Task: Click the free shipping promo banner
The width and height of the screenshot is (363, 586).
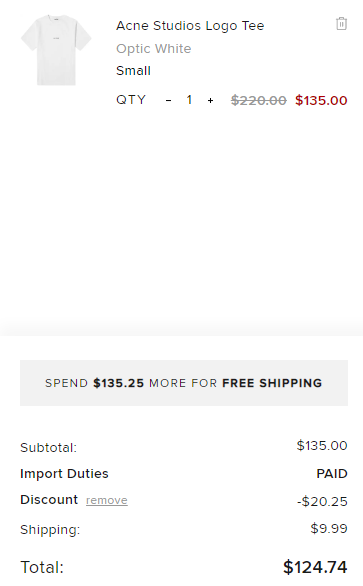Action: point(184,383)
